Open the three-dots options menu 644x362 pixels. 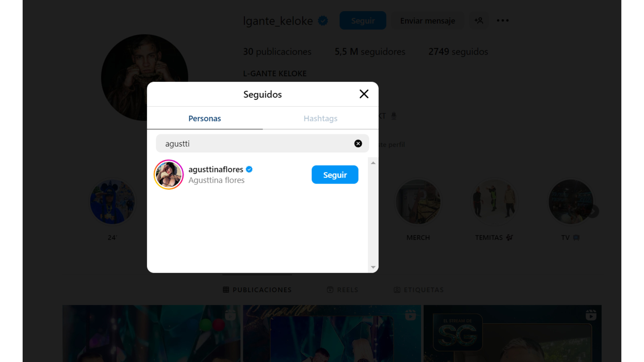click(502, 20)
